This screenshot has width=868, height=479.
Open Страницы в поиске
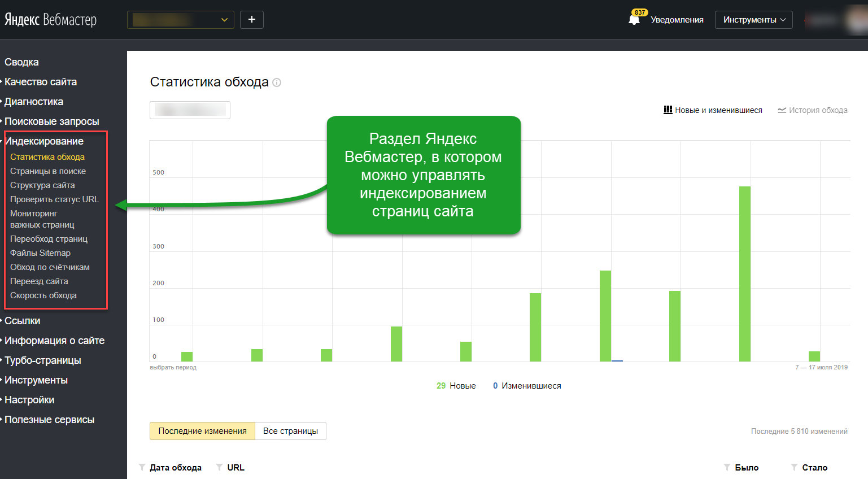48,171
